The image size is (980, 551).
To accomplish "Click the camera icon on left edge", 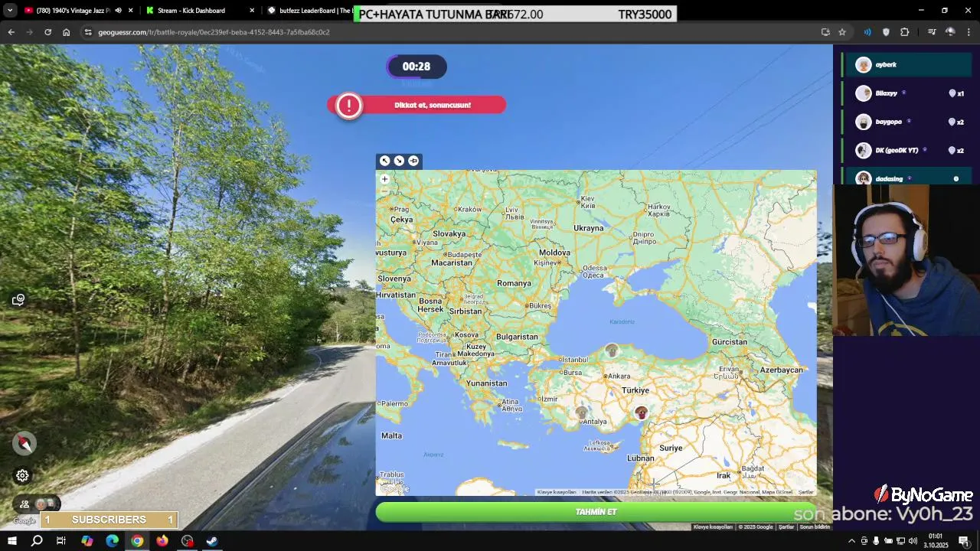I will coord(18,300).
